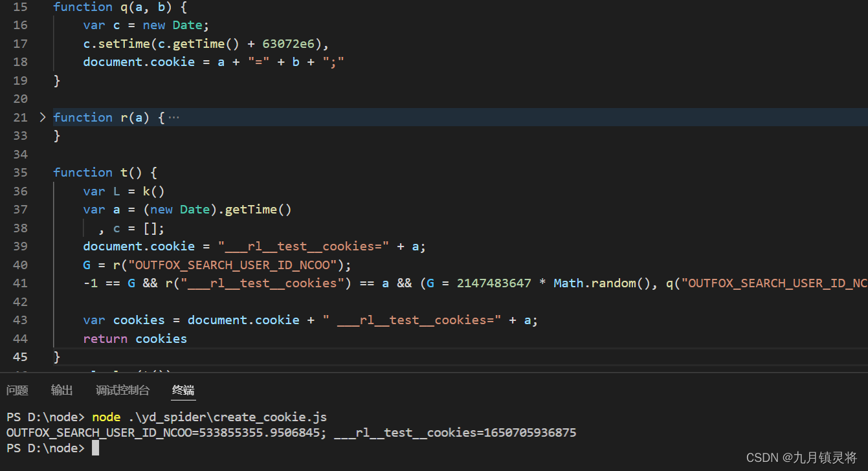Image resolution: width=868 pixels, height=471 pixels.
Task: Click '"___rl__test__cookies="' string on line 39
Action: coord(303,246)
